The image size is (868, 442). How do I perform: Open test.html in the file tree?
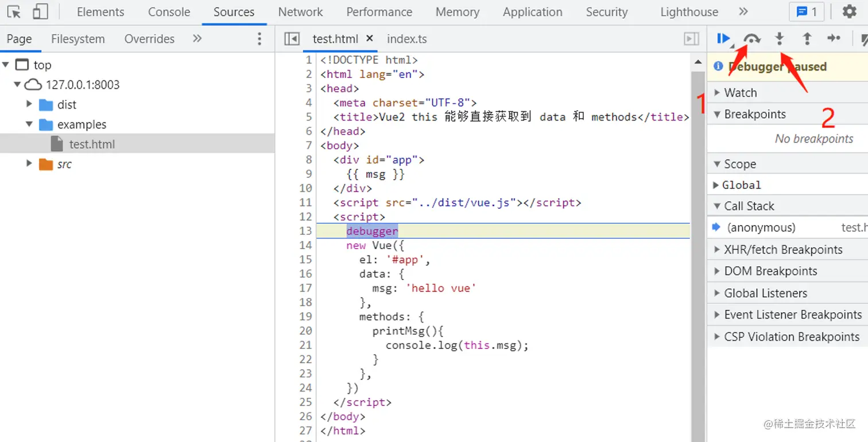pos(92,144)
